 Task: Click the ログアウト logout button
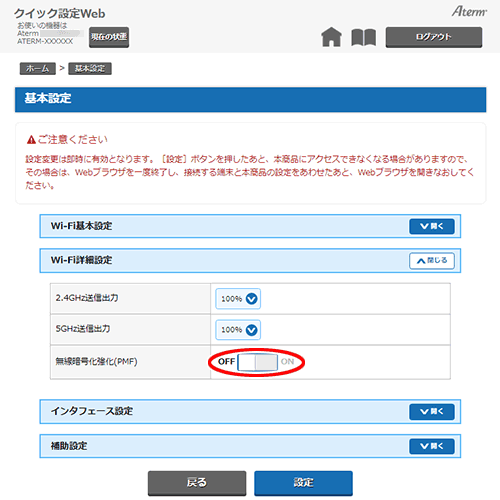(x=434, y=37)
